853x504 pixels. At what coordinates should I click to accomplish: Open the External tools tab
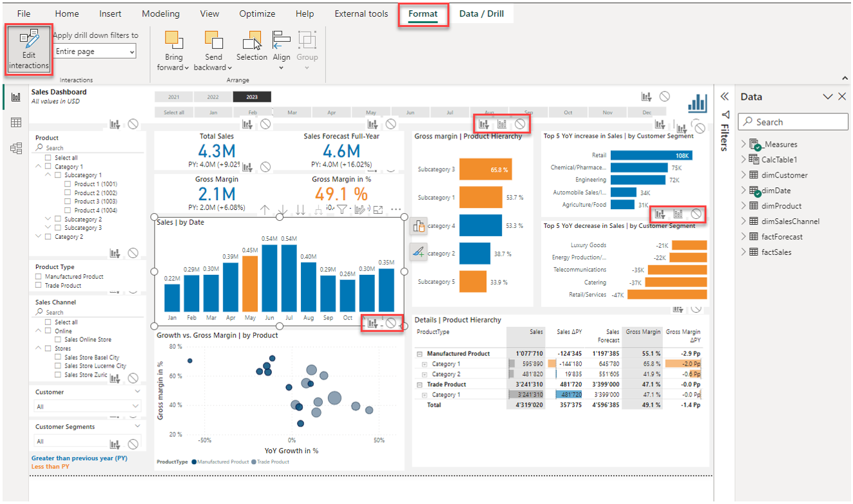point(361,14)
